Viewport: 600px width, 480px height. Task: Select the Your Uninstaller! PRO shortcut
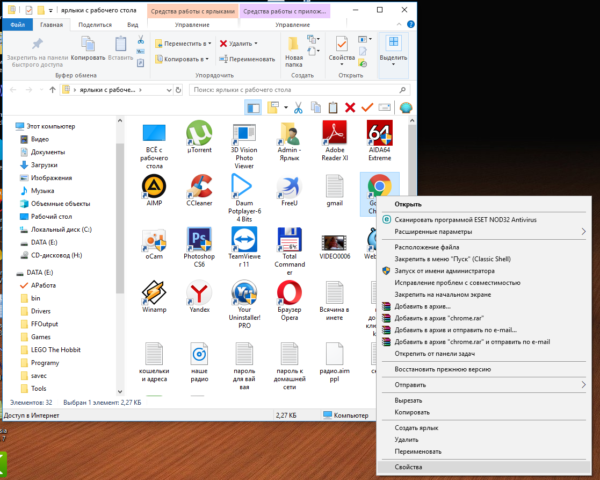[244, 305]
